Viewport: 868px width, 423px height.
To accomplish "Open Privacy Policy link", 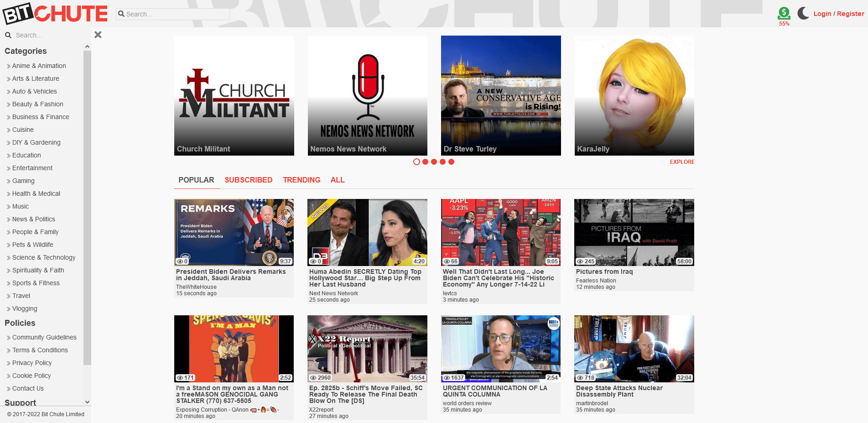I will click(x=32, y=363).
